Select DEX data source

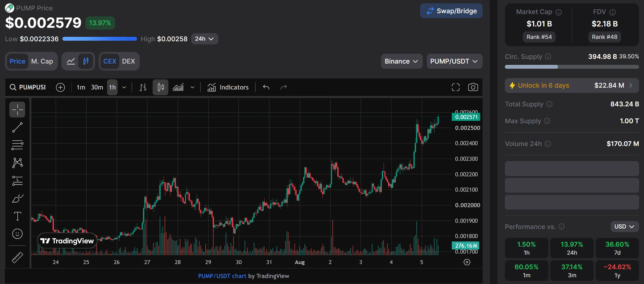coord(128,61)
